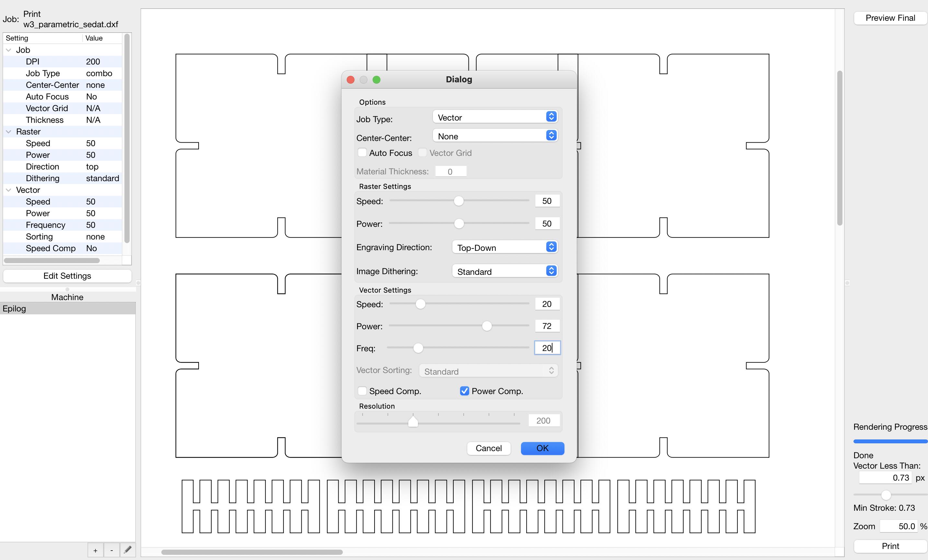Click the canvas vertical scrollbar
This screenshot has height=560, width=928.
840,148
